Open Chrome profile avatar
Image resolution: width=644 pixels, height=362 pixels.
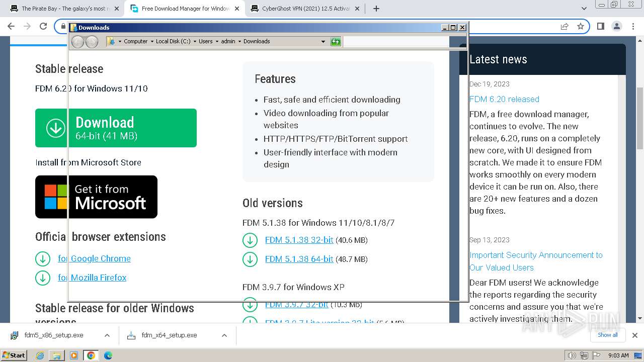tap(616, 26)
